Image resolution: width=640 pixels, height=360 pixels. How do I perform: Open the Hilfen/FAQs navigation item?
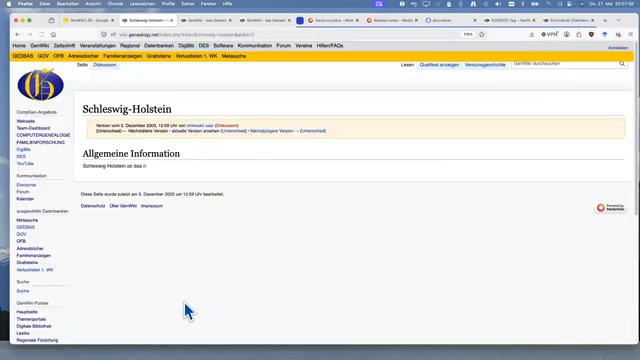point(330,46)
